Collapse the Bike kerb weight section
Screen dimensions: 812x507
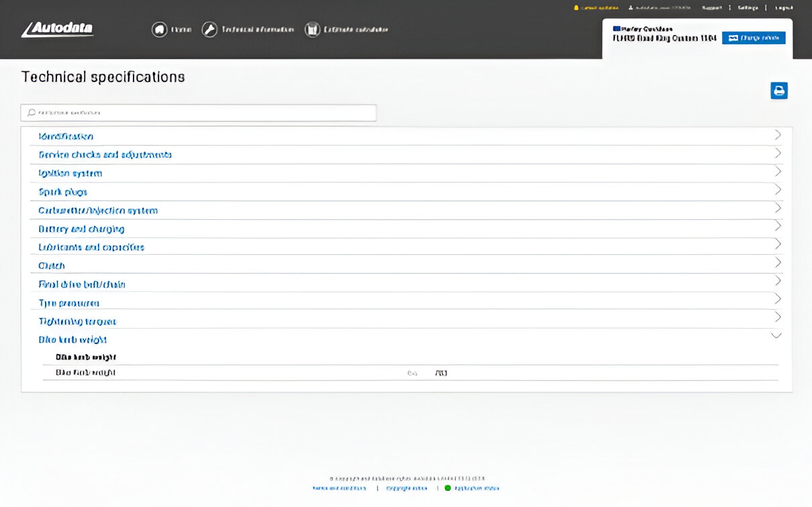[776, 335]
